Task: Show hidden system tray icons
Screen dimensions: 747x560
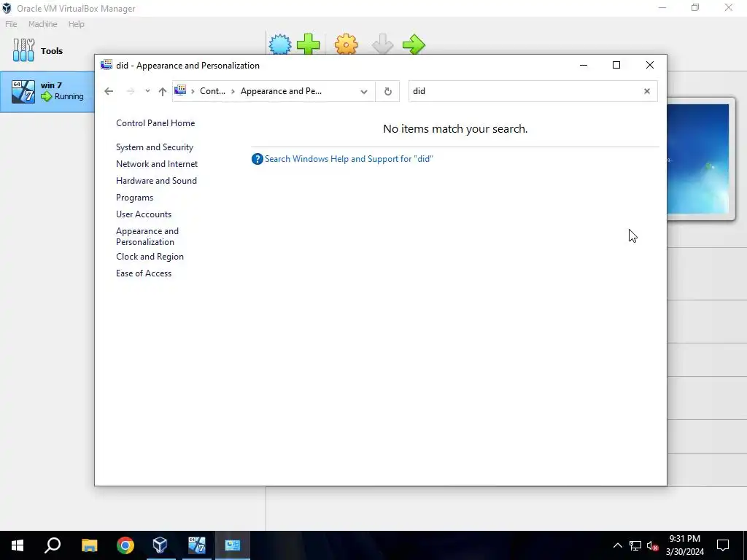Action: click(617, 545)
